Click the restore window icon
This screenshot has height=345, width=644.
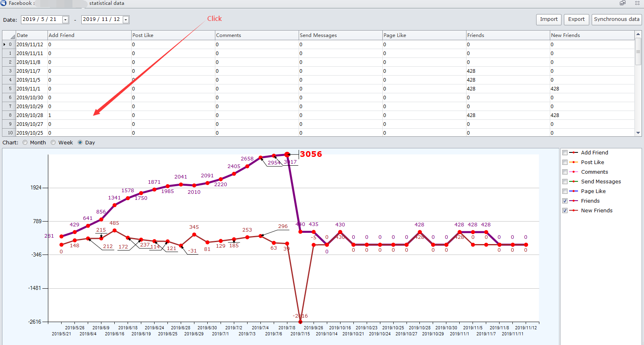(x=623, y=3)
